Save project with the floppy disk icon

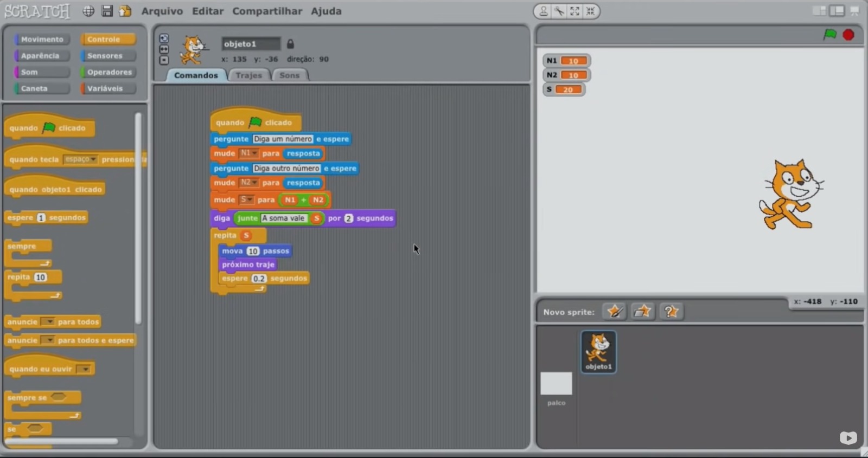coord(107,11)
